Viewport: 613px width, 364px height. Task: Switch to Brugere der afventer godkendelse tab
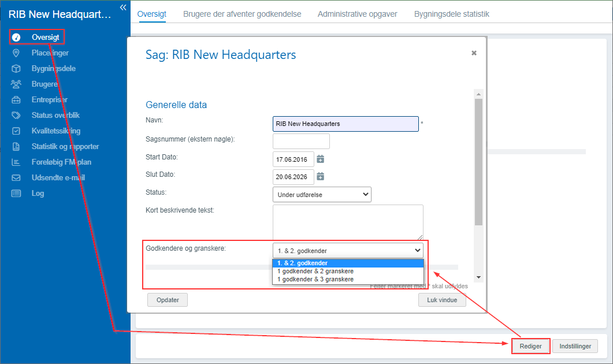(x=242, y=14)
